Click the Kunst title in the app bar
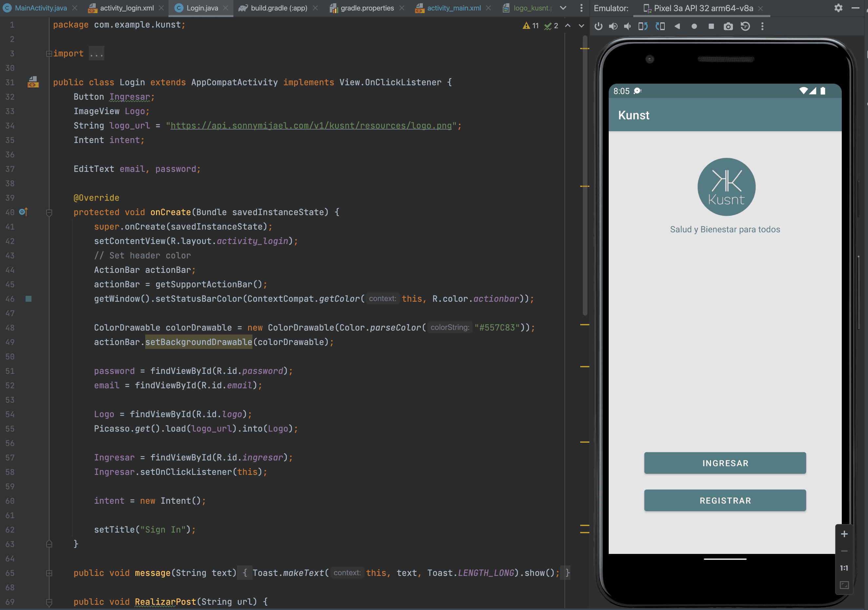 point(634,115)
